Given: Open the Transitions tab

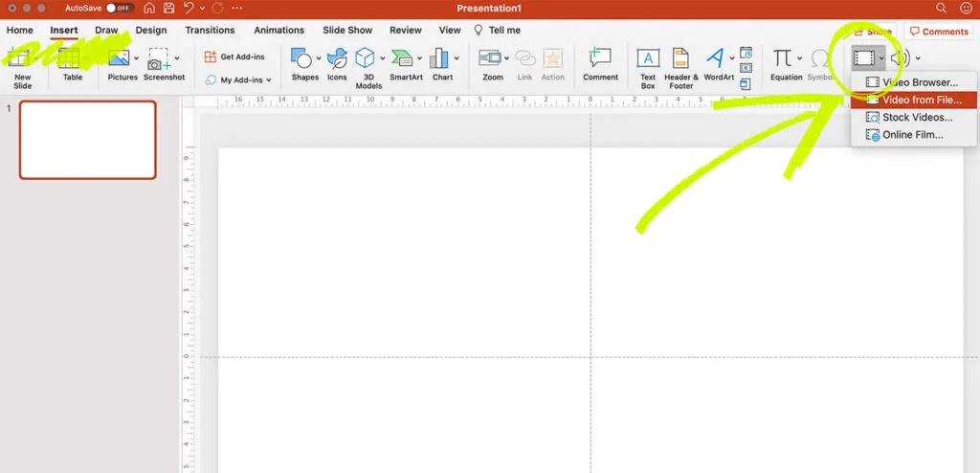Looking at the screenshot, I should coord(210,30).
